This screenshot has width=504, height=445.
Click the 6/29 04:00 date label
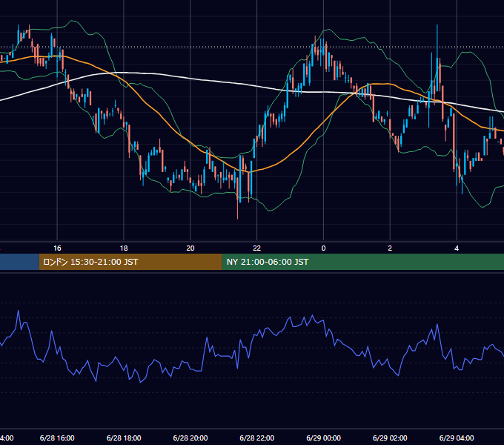pyautogui.click(x=457, y=438)
